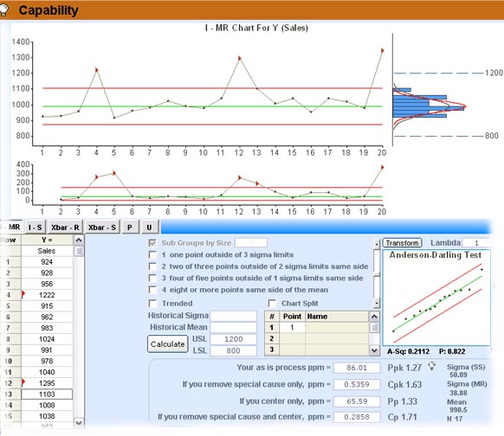
Task: Select Sales value 915 in row 5
Action: coord(47,306)
